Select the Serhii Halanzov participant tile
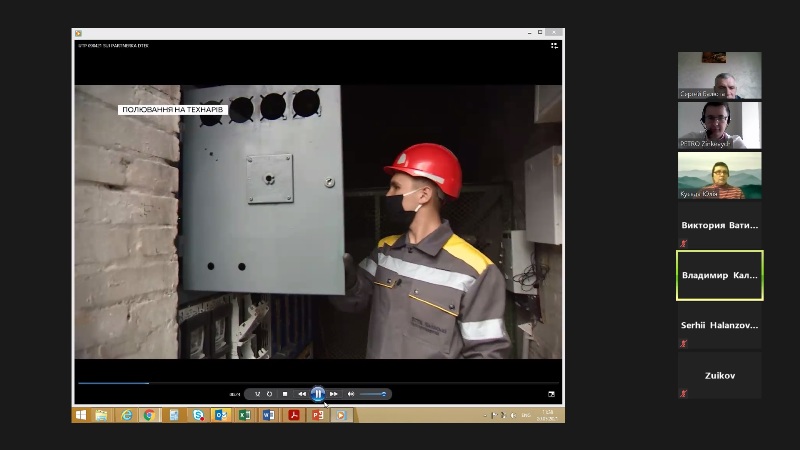Viewport: 800px width, 450px height. pyautogui.click(x=719, y=325)
